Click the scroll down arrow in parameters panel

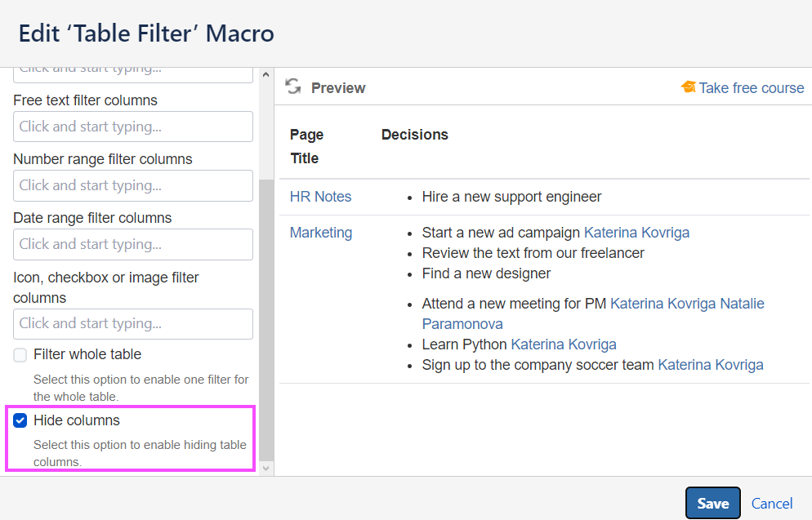click(x=265, y=468)
